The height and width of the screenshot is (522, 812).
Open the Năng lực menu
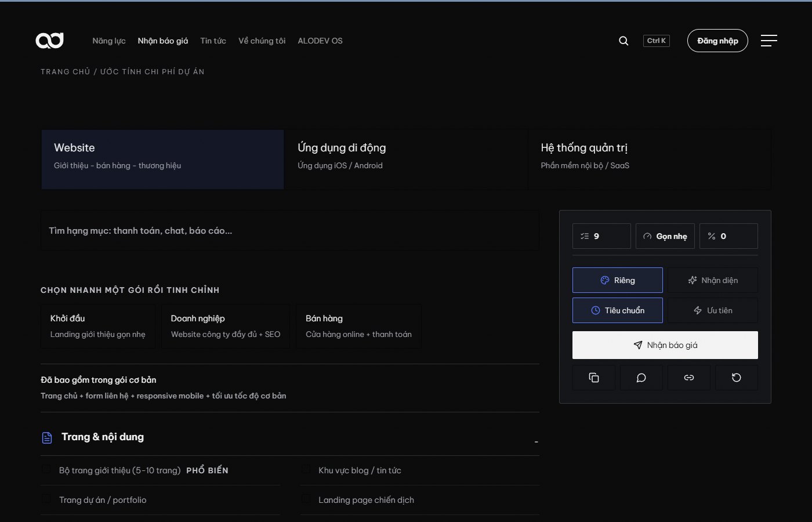coord(109,41)
